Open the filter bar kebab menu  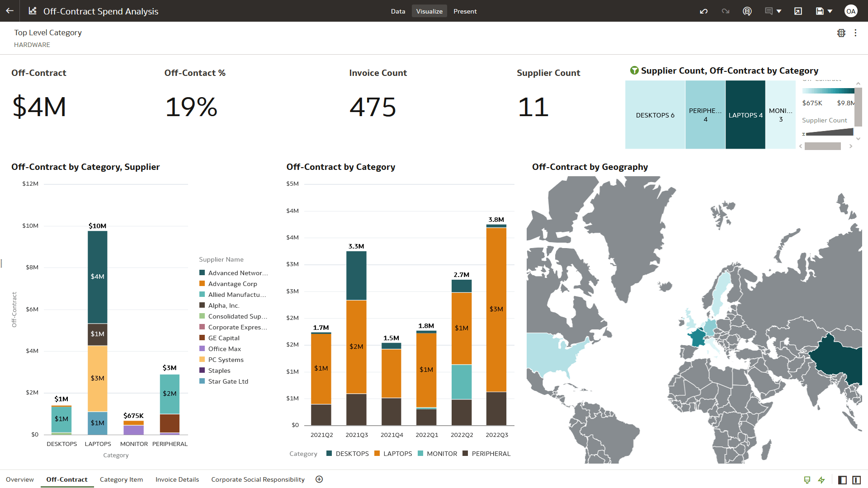click(x=856, y=33)
